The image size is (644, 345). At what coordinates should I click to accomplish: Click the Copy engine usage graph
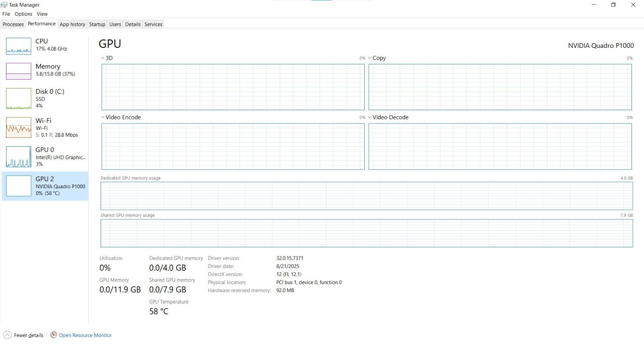coord(500,87)
